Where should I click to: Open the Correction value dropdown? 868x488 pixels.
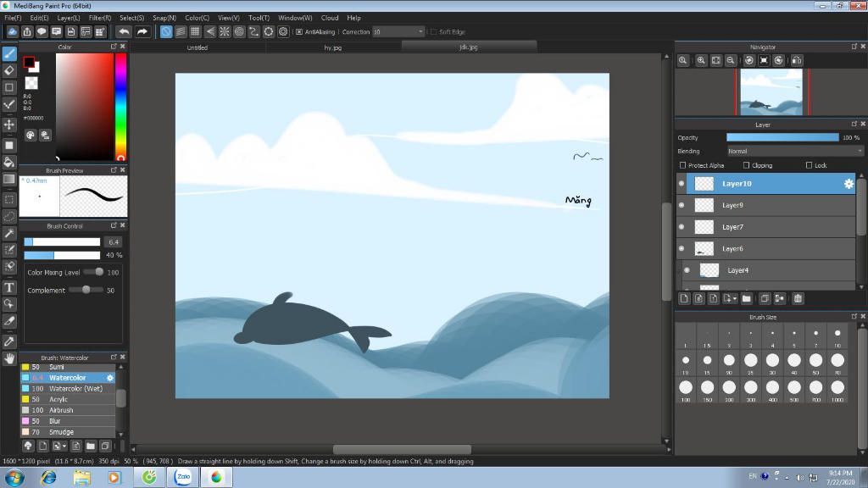point(420,32)
